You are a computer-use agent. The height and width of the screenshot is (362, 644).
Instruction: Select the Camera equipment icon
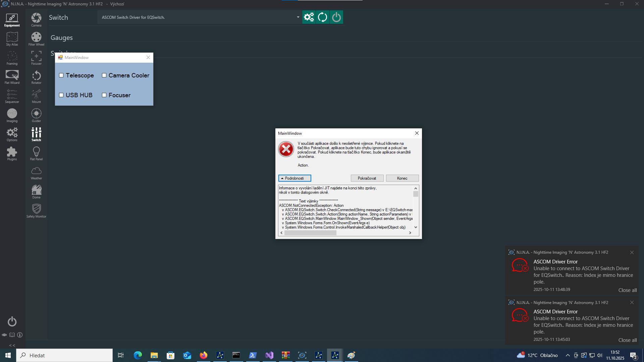point(36,19)
